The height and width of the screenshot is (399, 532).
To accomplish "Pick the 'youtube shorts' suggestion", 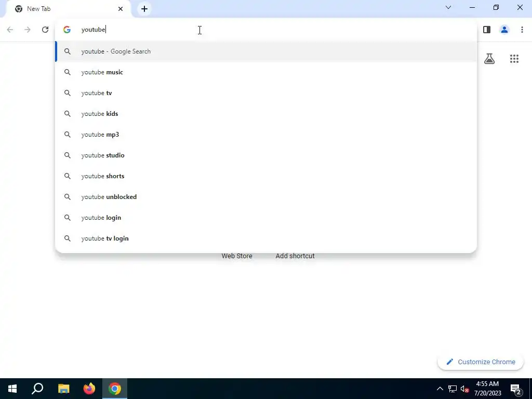I will [x=266, y=176].
